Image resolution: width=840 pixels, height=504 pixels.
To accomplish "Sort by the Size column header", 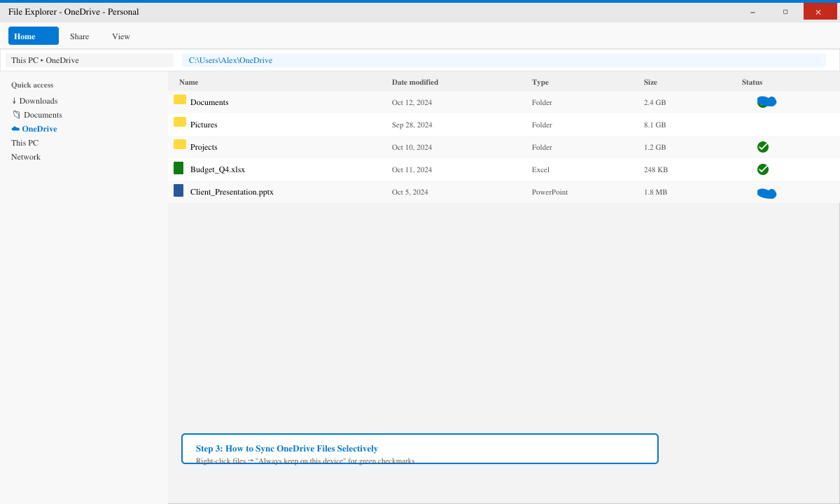I will coord(650,82).
